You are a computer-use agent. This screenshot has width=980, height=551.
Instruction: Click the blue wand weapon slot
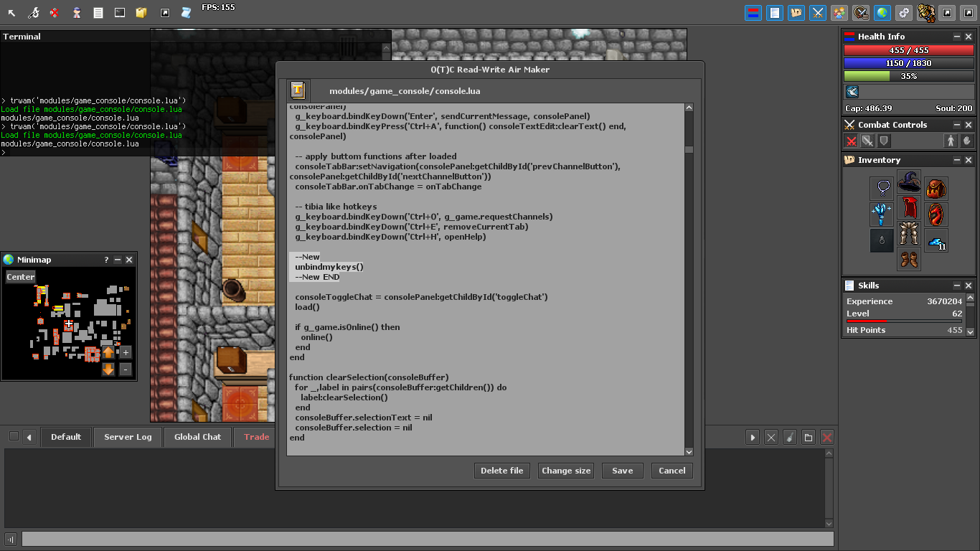[882, 215]
